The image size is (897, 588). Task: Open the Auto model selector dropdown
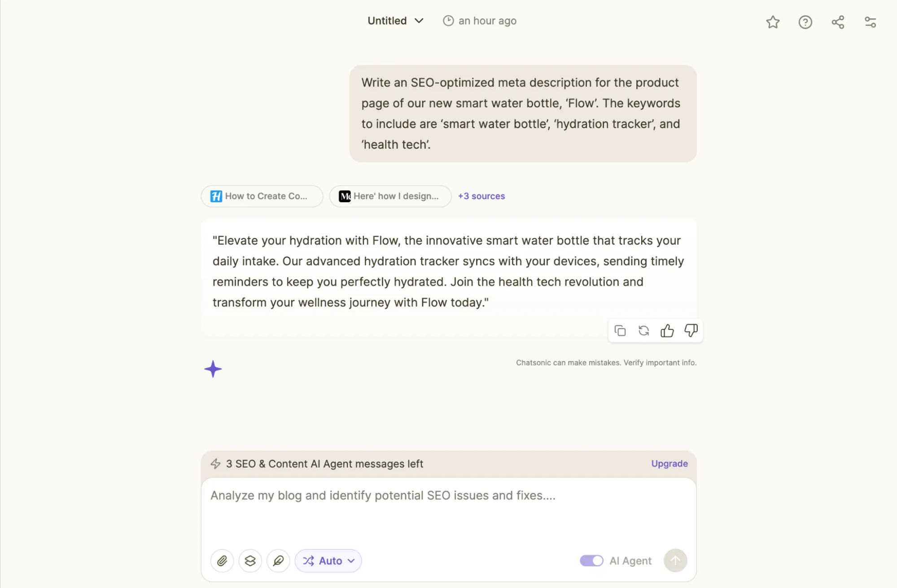pyautogui.click(x=328, y=561)
